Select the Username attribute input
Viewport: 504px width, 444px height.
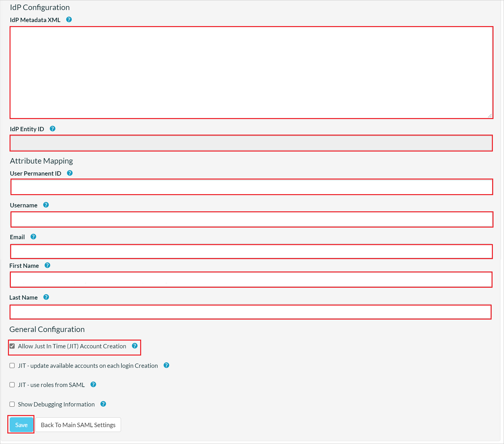(x=252, y=220)
